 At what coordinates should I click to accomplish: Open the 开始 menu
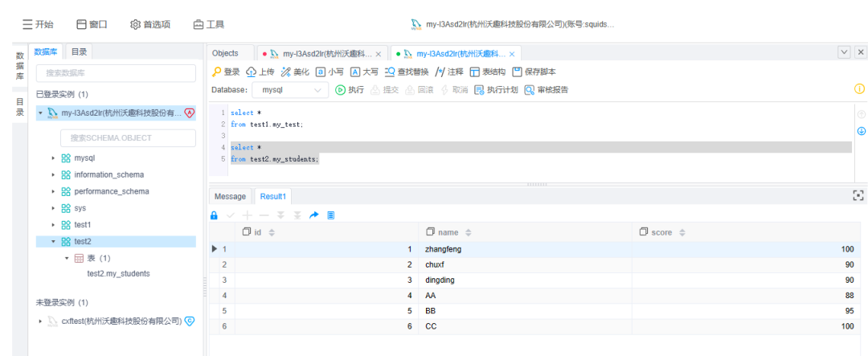click(38, 24)
